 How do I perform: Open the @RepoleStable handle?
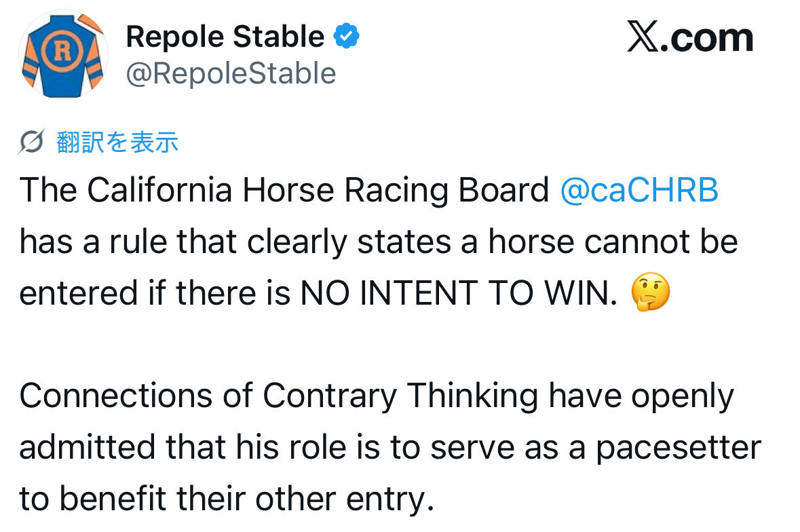click(x=231, y=73)
